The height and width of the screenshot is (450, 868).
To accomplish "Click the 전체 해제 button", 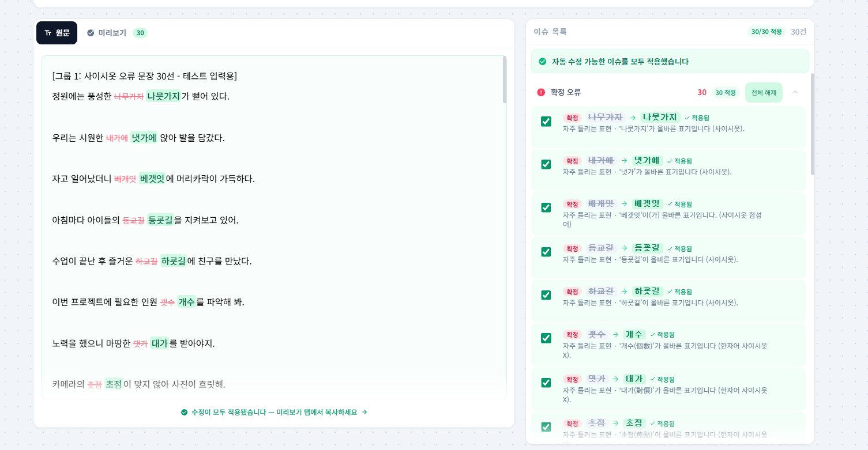I will coord(764,92).
